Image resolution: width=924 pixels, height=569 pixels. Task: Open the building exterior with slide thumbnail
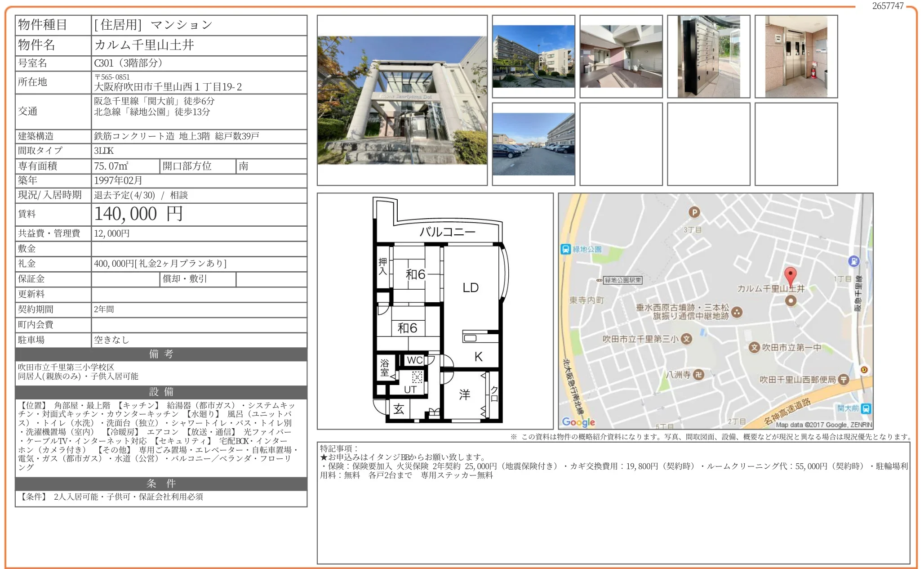tap(533, 56)
